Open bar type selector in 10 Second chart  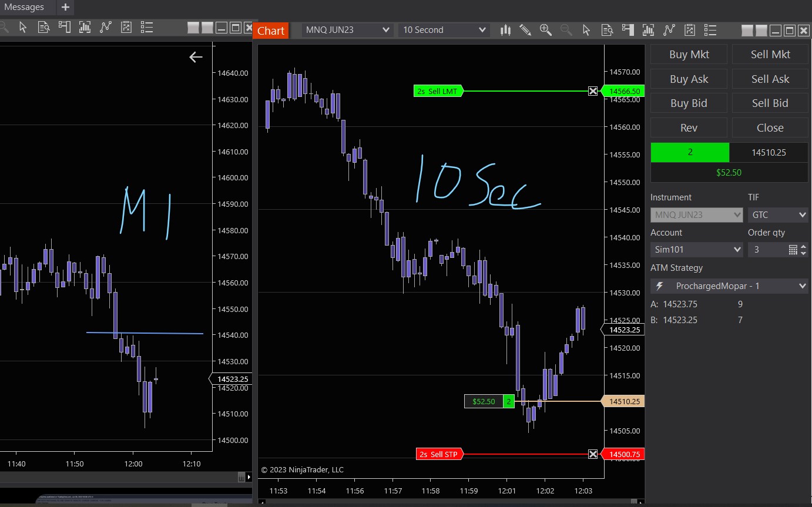click(x=505, y=30)
